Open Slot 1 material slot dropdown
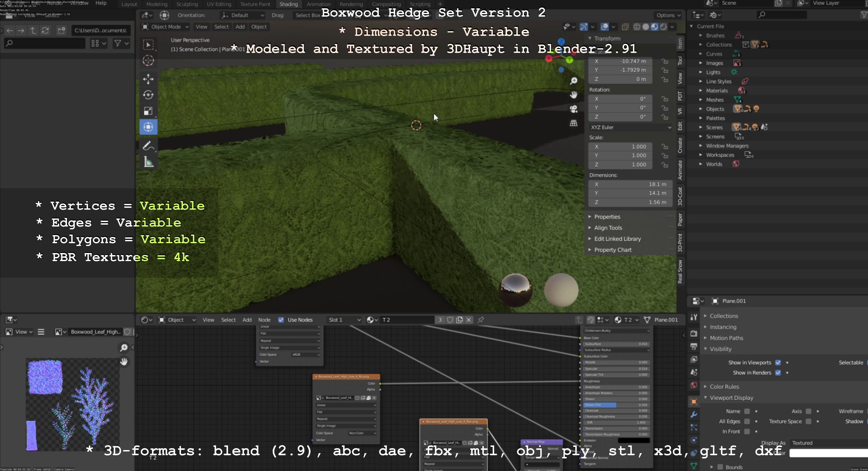 coord(344,320)
